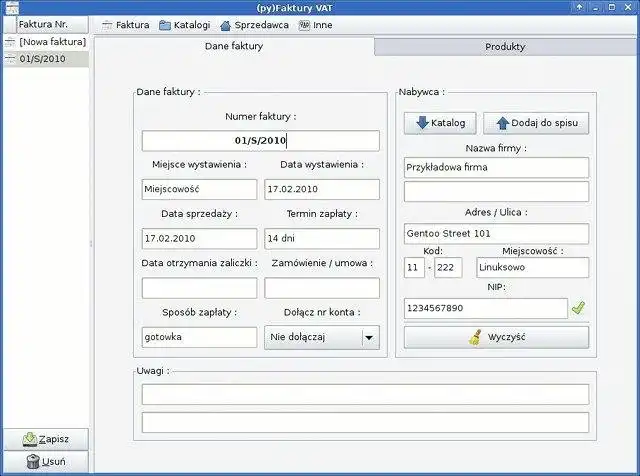Screen dimensions: 640x476
Task: Delete the invoice with Usuń
Action: click(46, 462)
